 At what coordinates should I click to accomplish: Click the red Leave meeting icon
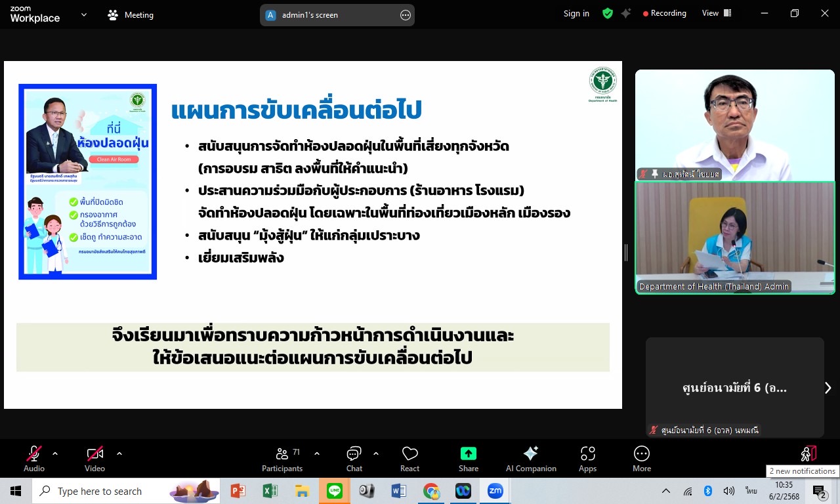808,453
